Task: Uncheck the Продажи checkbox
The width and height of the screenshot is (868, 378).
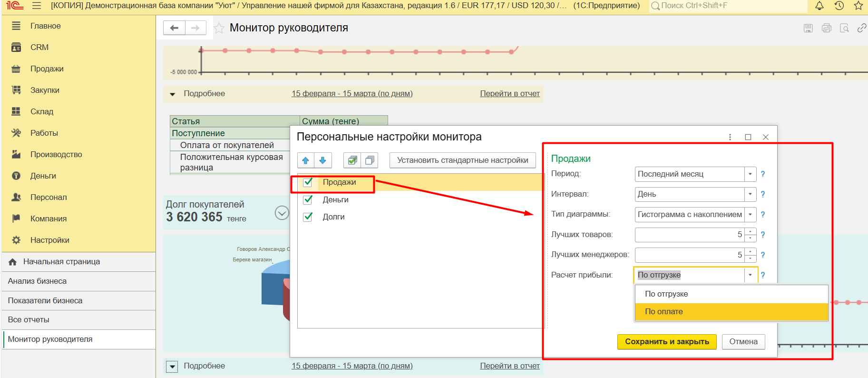Action: [308, 182]
